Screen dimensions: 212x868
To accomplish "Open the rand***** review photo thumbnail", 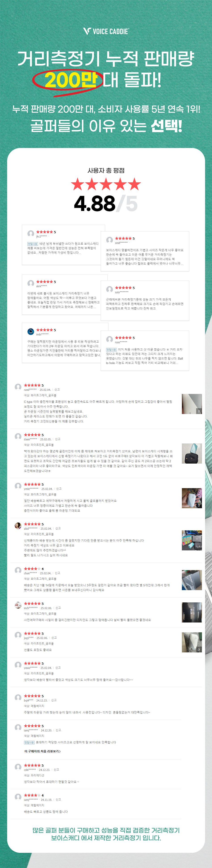I will pyautogui.click(x=192, y=404).
